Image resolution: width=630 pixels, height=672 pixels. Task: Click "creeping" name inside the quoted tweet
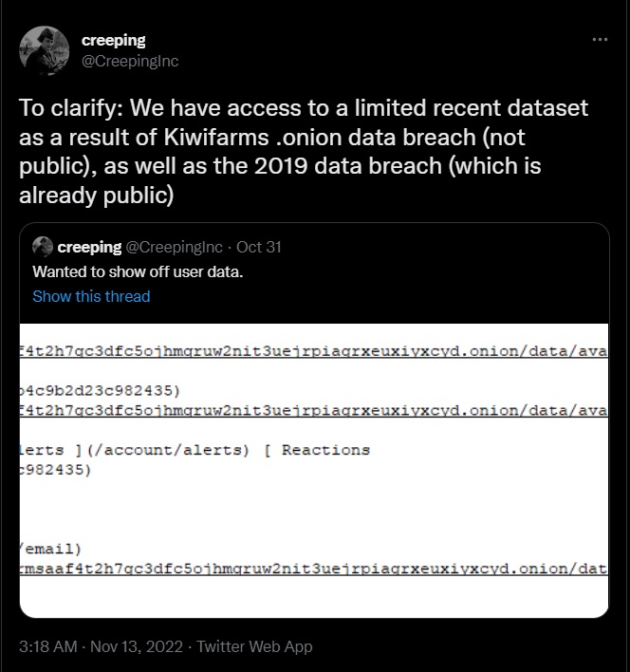click(89, 248)
